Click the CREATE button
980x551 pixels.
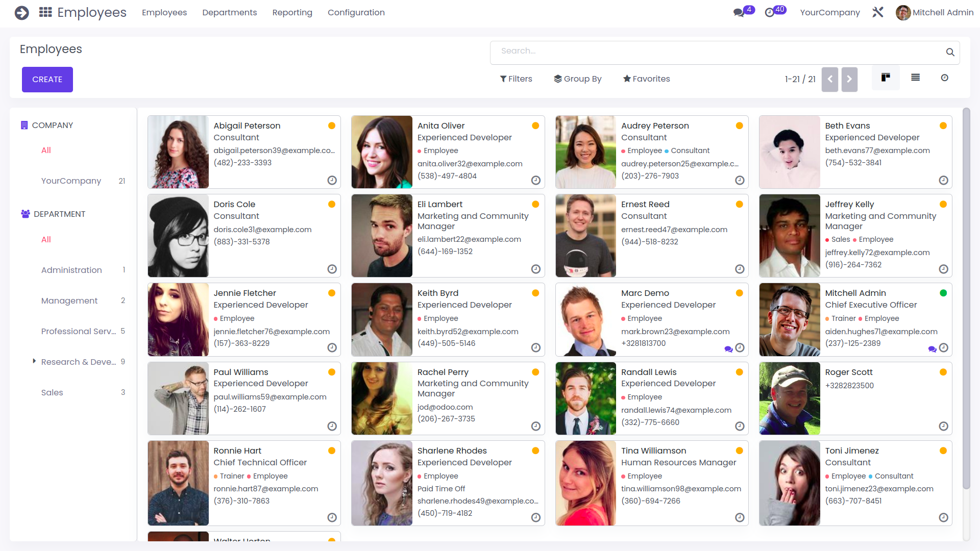click(47, 79)
